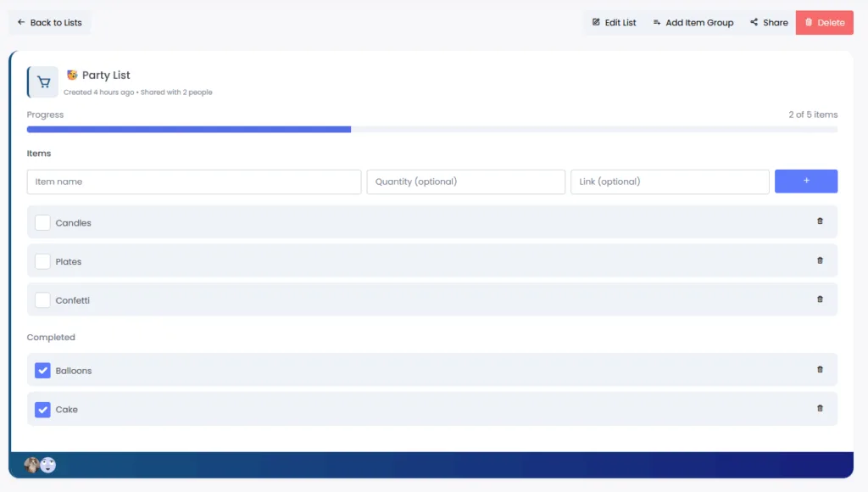
Task: Focus the Item name input field
Action: pyautogui.click(x=194, y=182)
